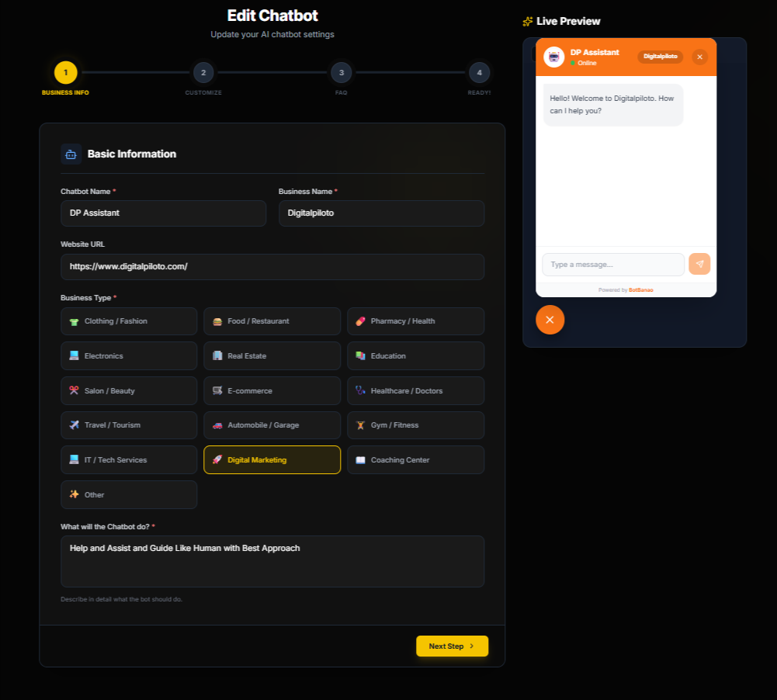777x700 pixels.
Task: Click the pill icon for Pharmacy / Health
Action: [x=360, y=321]
